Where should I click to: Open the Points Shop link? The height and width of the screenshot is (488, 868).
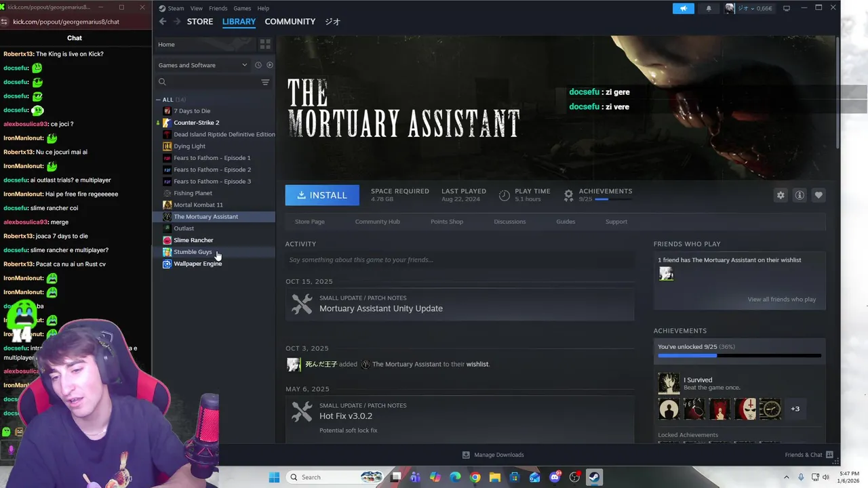coord(447,222)
